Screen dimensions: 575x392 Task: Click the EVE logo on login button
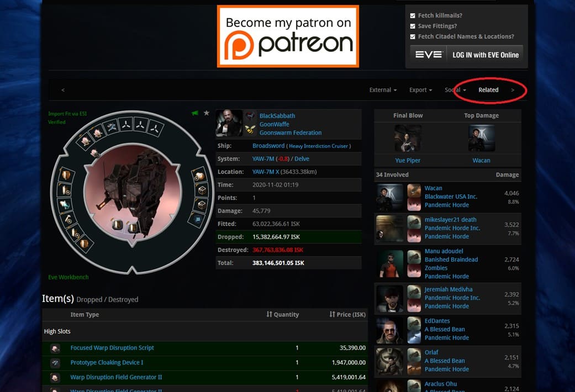[429, 55]
